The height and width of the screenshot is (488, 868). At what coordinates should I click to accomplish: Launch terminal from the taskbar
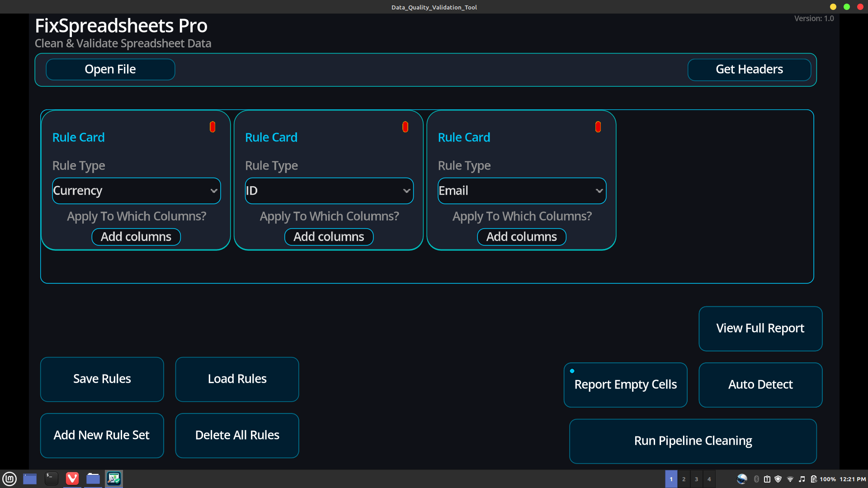(51, 479)
